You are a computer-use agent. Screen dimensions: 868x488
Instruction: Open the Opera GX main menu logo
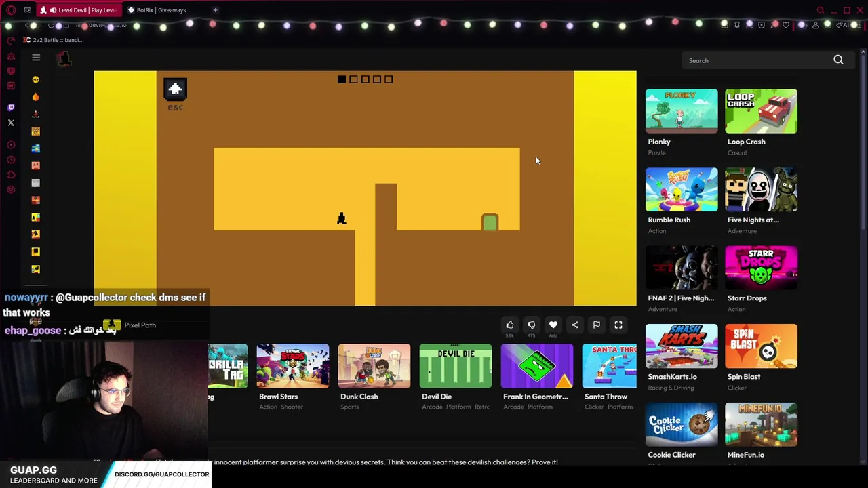coord(11,10)
